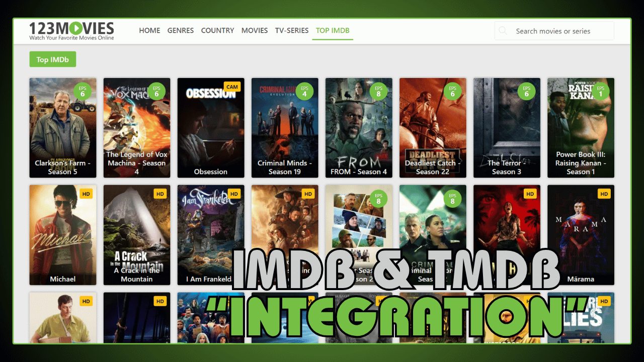Click the green Top IMDb button

pyautogui.click(x=52, y=59)
